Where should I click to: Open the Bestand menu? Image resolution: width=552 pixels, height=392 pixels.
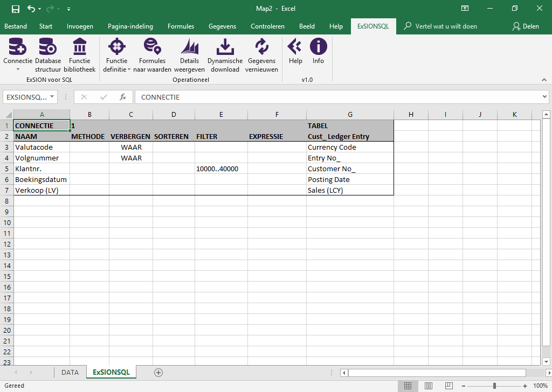[x=16, y=26]
